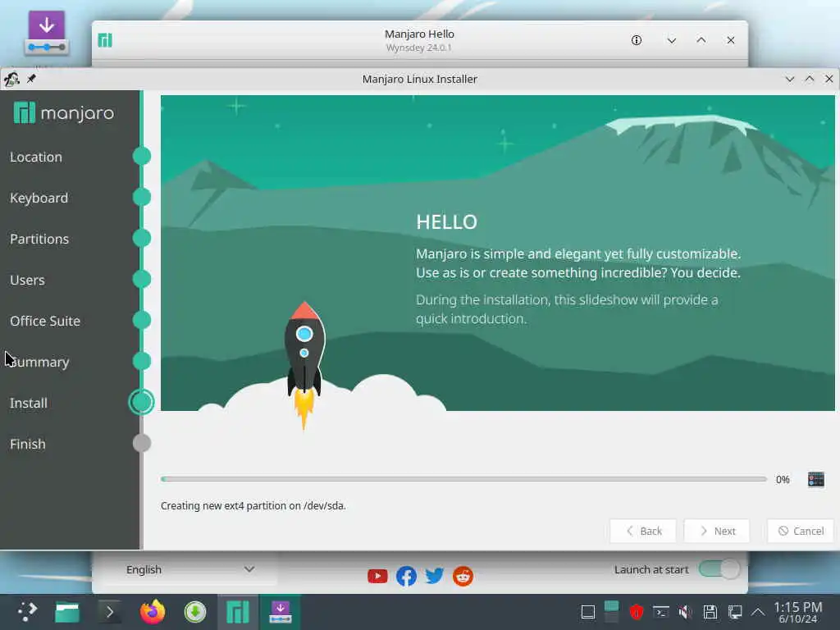
Task: Click the 0% progress label
Action: (x=783, y=479)
